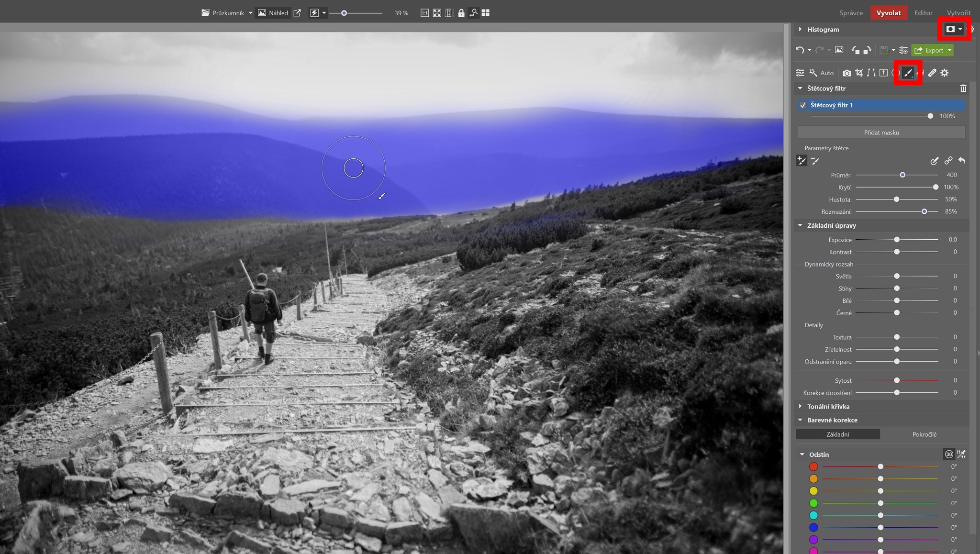Switch to the Editor module
Image resolution: width=980 pixels, height=554 pixels.
[923, 13]
